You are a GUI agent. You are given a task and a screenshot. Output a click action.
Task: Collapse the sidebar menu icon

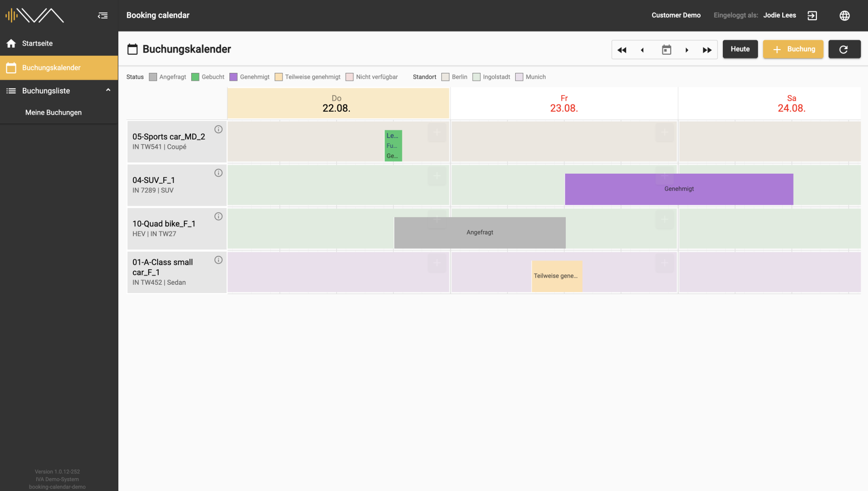(103, 16)
